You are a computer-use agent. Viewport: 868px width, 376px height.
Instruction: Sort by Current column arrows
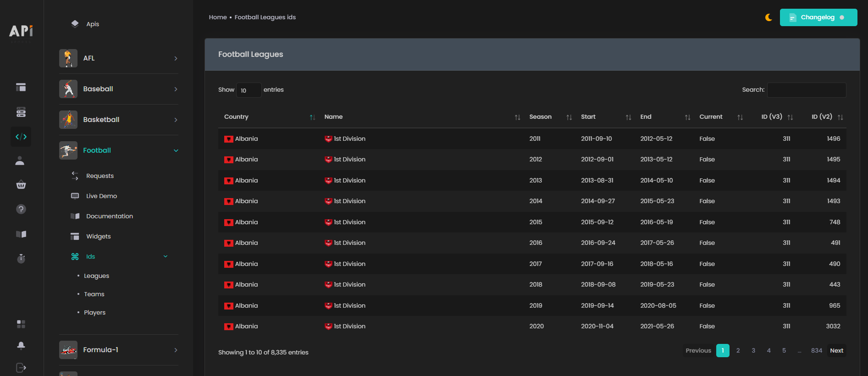(x=740, y=117)
